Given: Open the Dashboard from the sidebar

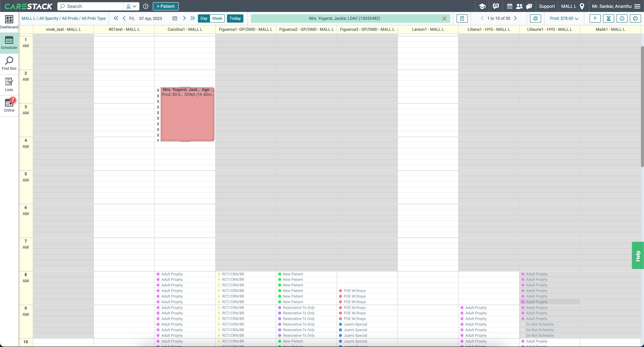Looking at the screenshot, I should click(9, 22).
